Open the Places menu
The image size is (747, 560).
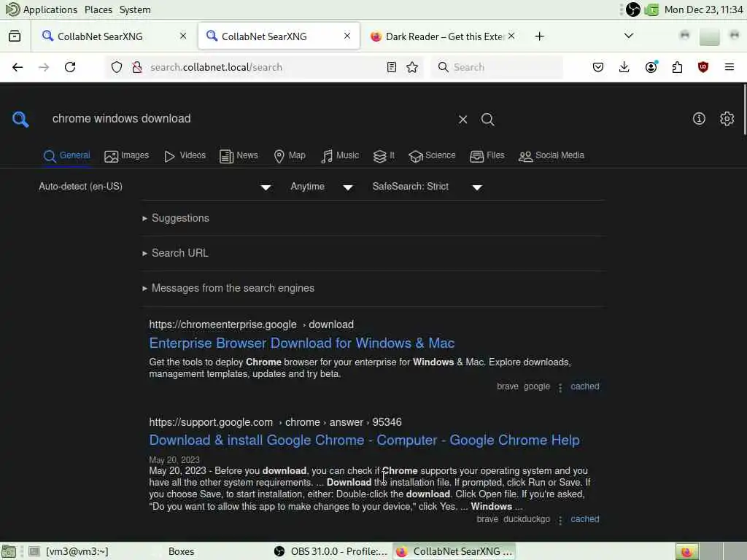[x=98, y=9]
